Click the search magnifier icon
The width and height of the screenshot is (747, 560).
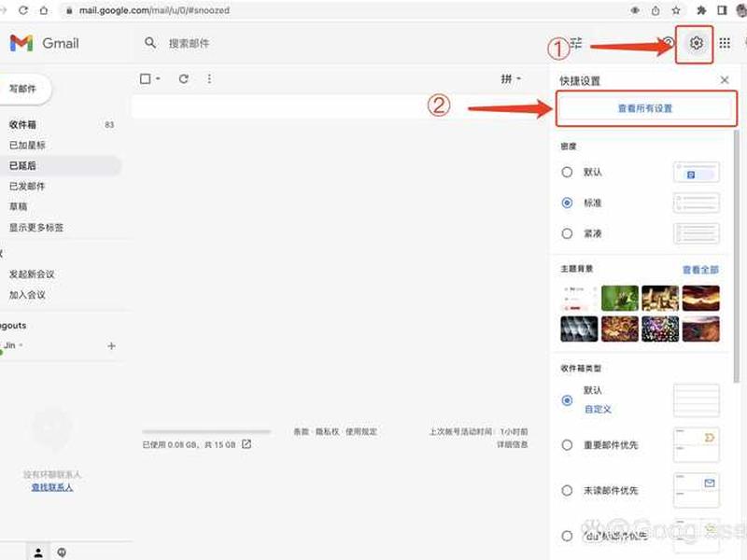(150, 43)
